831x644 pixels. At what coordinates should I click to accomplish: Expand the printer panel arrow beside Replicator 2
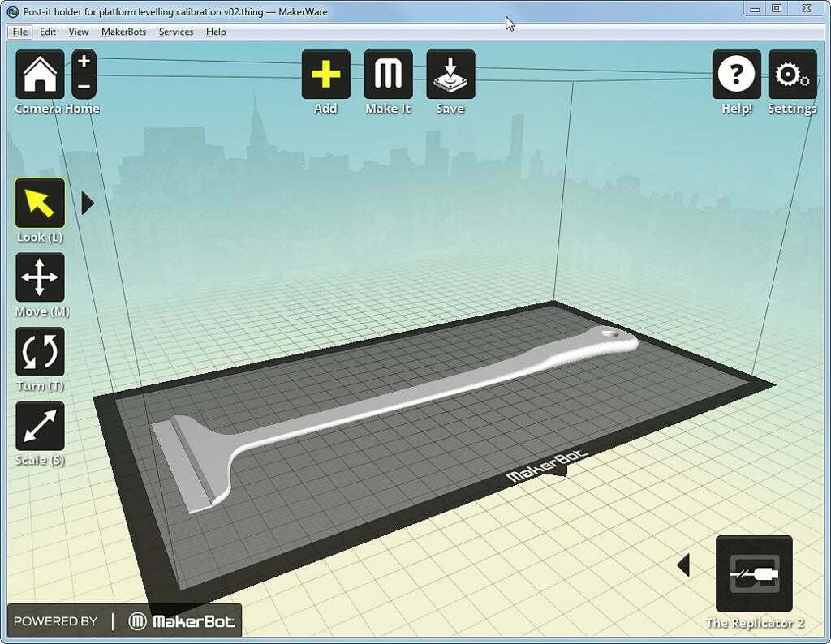pos(683,565)
